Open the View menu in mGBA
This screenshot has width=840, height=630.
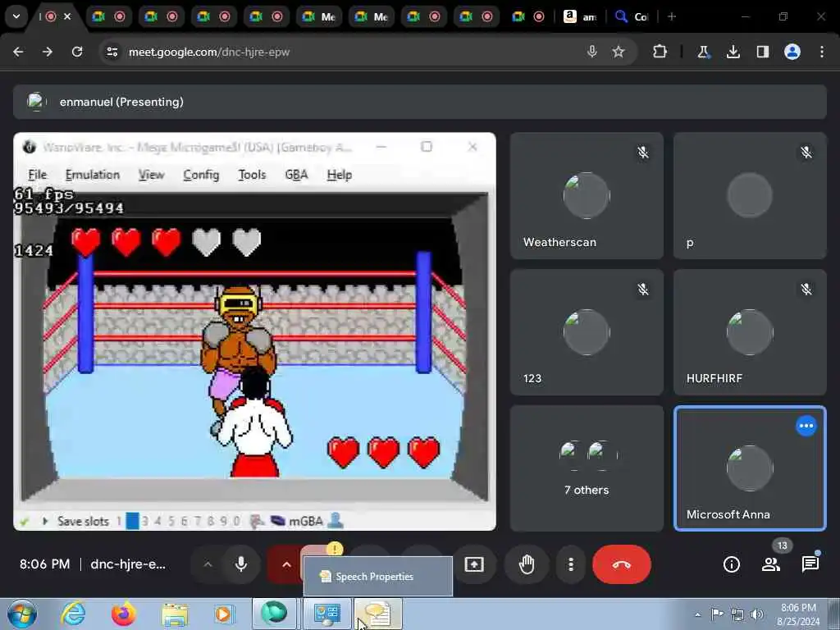coord(152,175)
